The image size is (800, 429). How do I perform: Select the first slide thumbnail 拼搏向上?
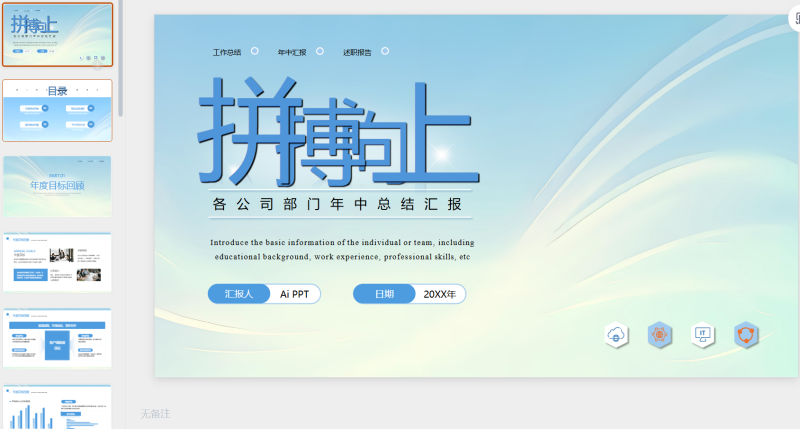click(57, 35)
